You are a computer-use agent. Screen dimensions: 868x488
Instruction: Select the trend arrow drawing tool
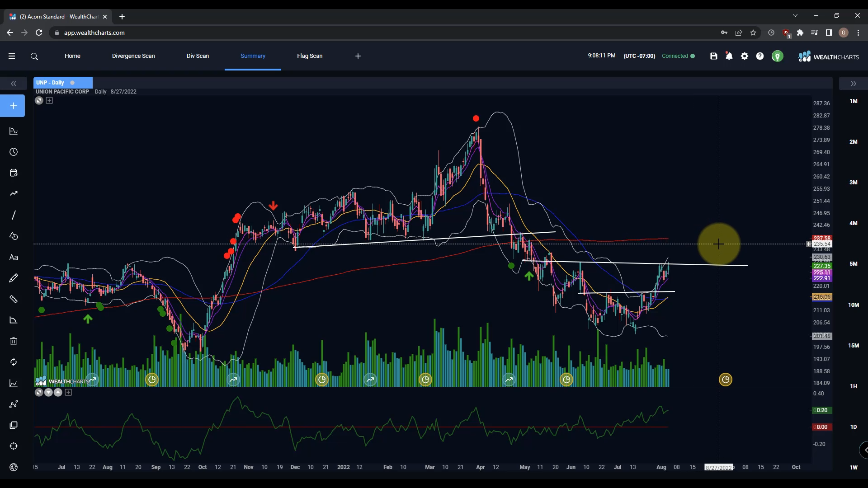coord(14,194)
